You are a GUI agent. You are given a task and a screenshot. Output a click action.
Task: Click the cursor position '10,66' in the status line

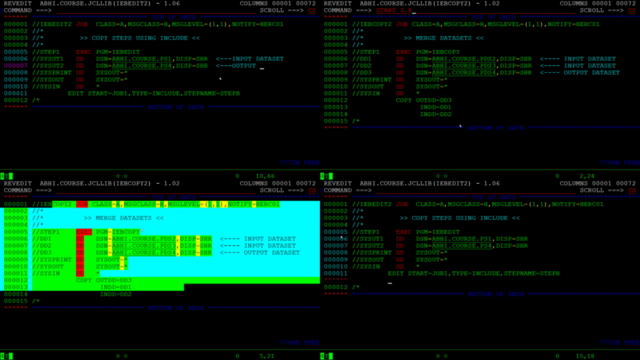[x=265, y=176]
